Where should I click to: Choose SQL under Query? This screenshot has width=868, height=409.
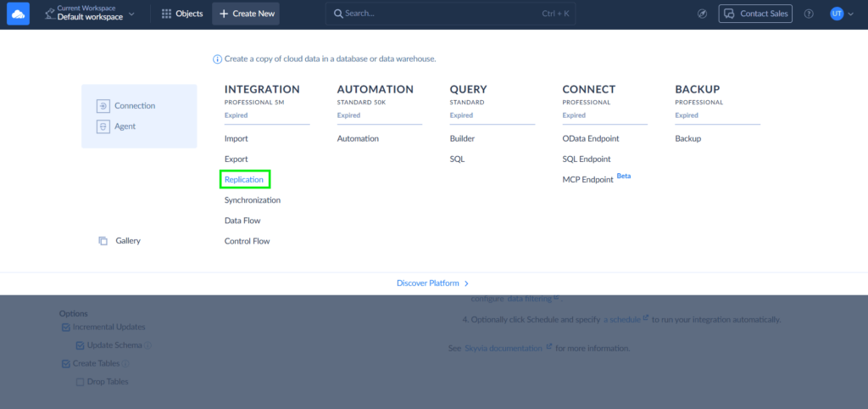pyautogui.click(x=457, y=159)
